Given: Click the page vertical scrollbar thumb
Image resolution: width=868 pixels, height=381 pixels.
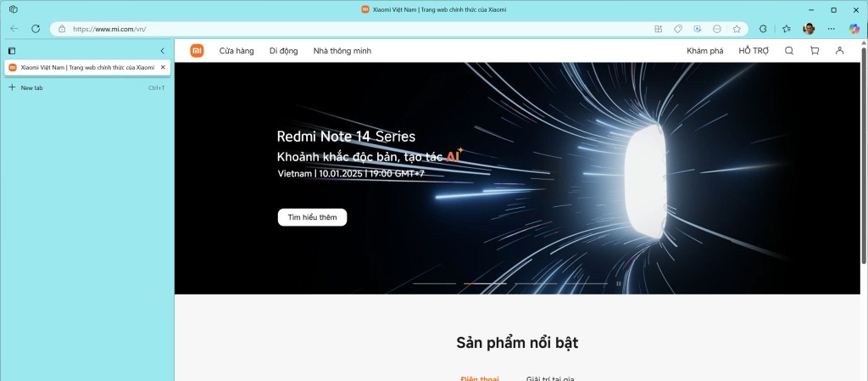Looking at the screenshot, I should 864,155.
